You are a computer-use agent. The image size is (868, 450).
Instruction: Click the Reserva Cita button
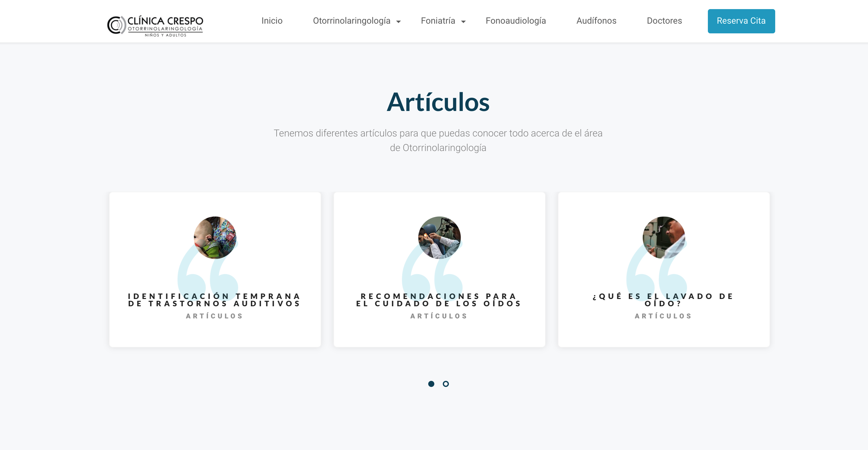pos(741,21)
